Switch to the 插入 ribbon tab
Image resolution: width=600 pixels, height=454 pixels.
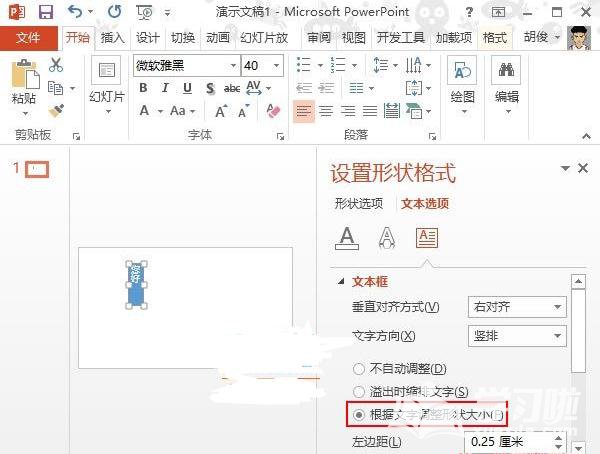tap(113, 38)
